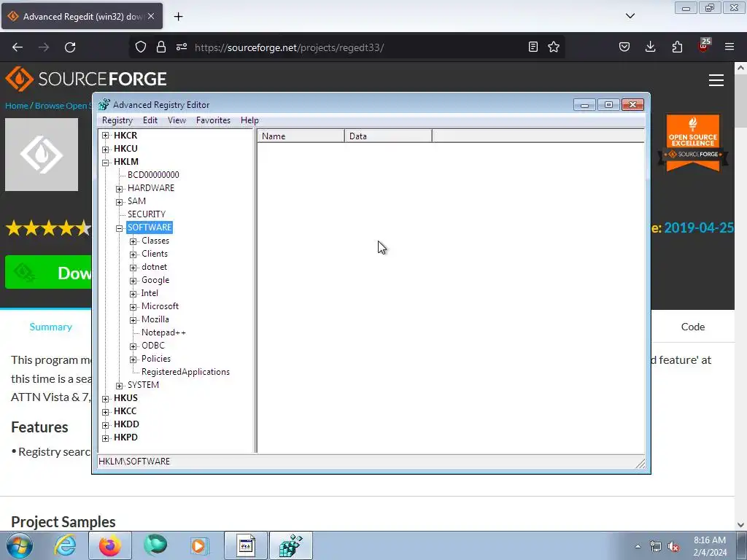Select the BCD00000000 key
The height and width of the screenshot is (560, 747).
click(x=153, y=175)
